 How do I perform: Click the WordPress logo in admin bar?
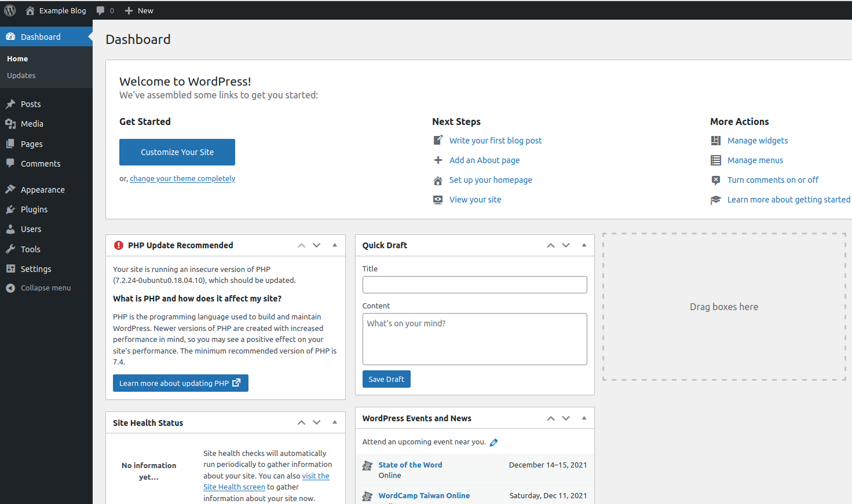10,10
